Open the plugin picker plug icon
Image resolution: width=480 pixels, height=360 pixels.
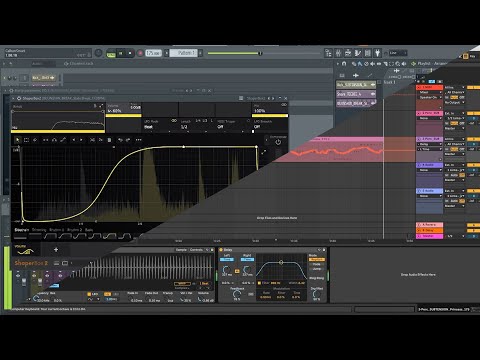point(377,53)
